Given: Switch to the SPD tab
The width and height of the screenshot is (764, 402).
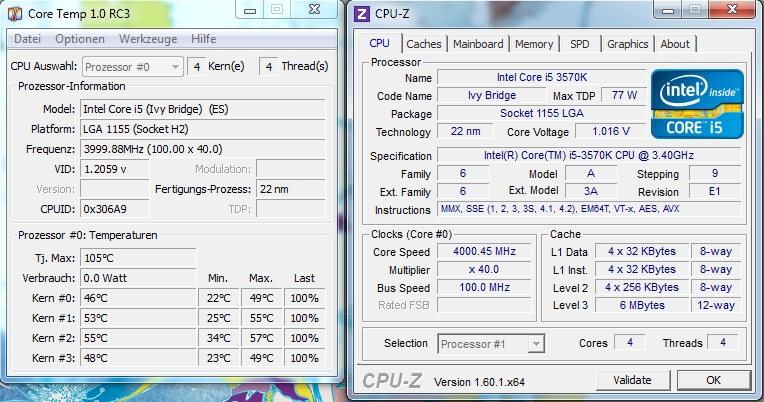Looking at the screenshot, I should [579, 44].
